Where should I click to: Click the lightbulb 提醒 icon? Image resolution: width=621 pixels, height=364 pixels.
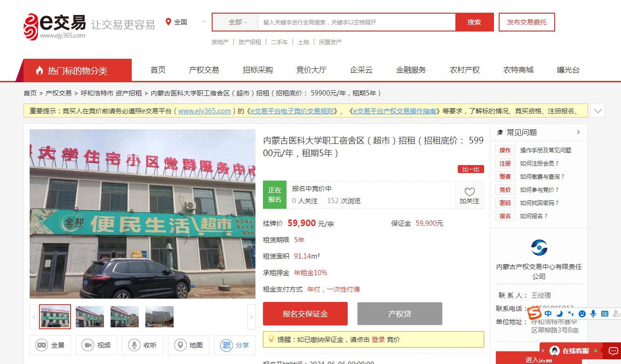(x=271, y=339)
